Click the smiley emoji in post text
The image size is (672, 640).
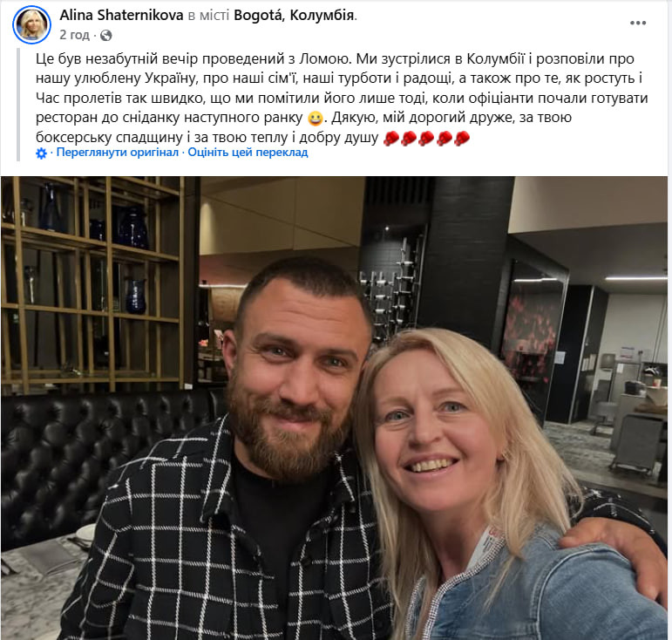315,118
